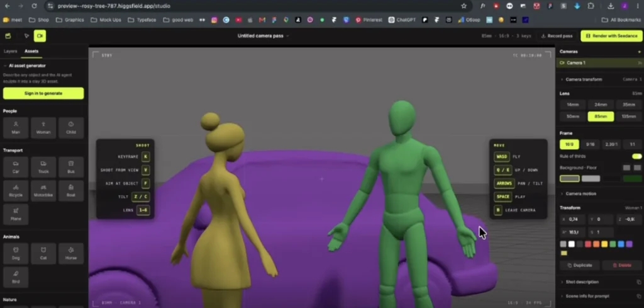The image size is (644, 308).
Task: Open the All Bookmarks folder
Action: coord(621,20)
